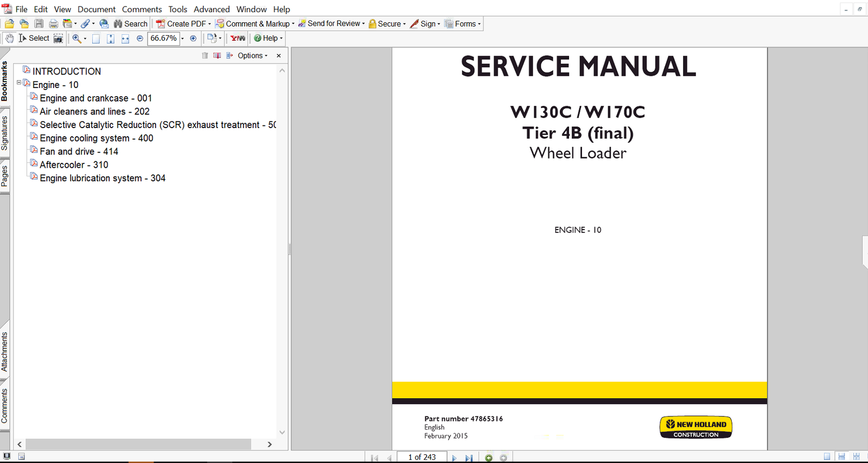Click the zoom out minus button

pyautogui.click(x=140, y=39)
